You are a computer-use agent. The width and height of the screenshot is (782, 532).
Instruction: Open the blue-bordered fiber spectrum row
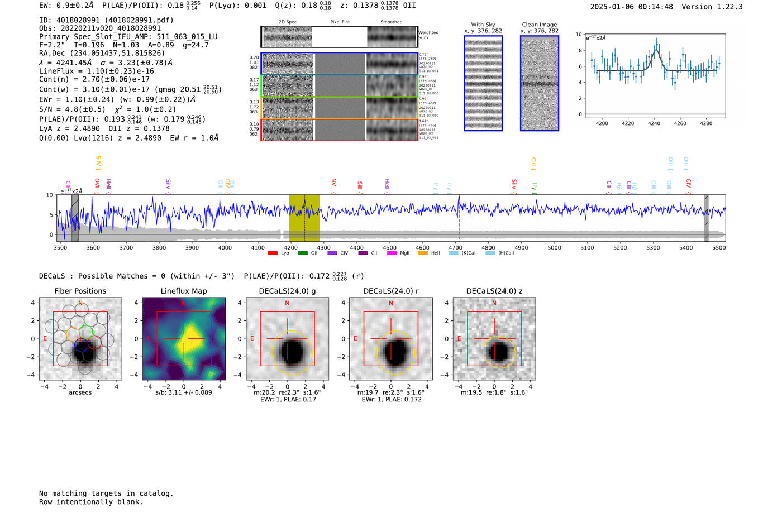pos(339,64)
